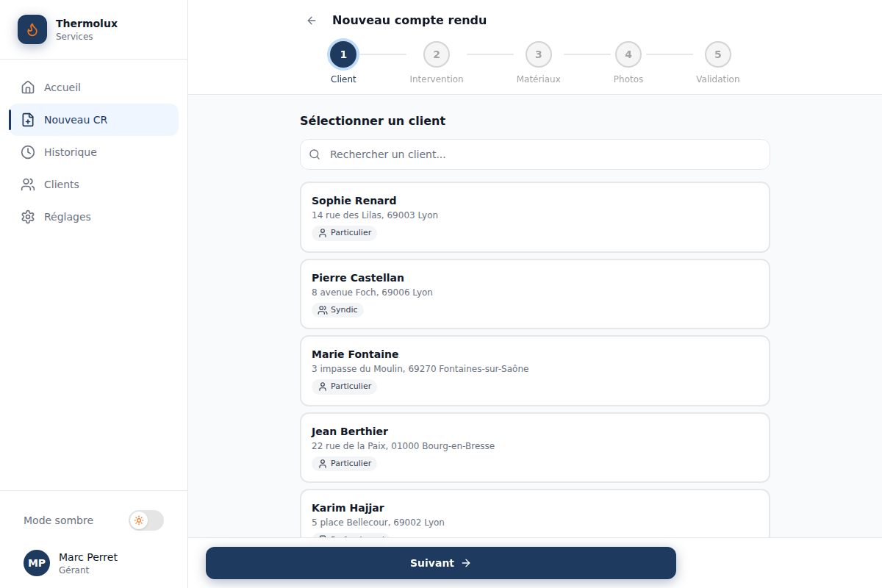Open the Historique menu item
The image size is (882, 588).
click(93, 152)
